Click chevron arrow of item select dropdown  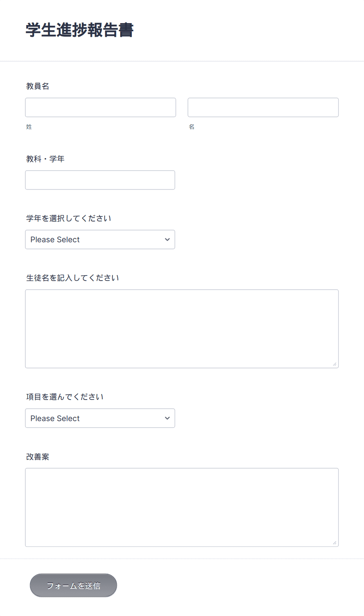[167, 418]
